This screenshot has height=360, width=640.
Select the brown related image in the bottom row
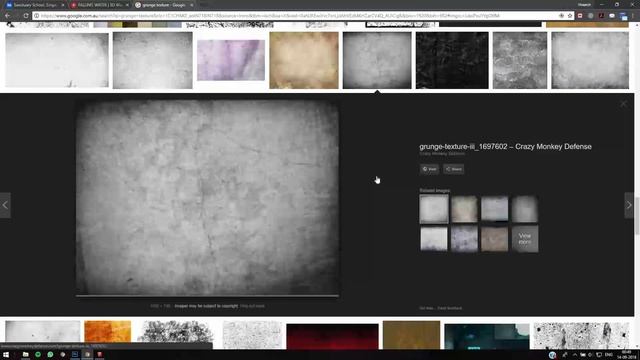tap(495, 239)
